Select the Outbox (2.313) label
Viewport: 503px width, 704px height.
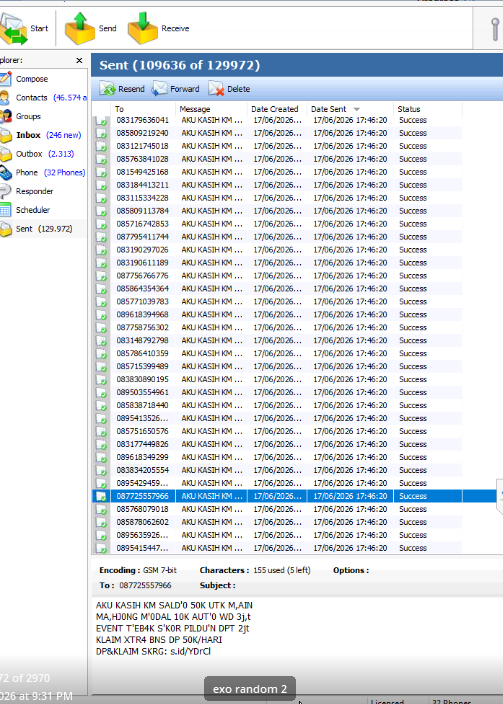[x=45, y=154]
